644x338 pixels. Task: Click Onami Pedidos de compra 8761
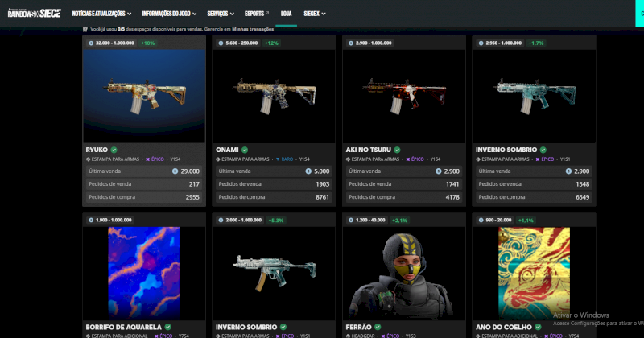(274, 197)
